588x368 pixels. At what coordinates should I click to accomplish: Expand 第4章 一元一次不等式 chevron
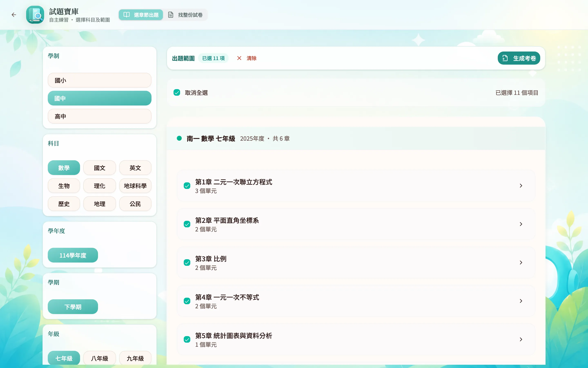coord(521,301)
